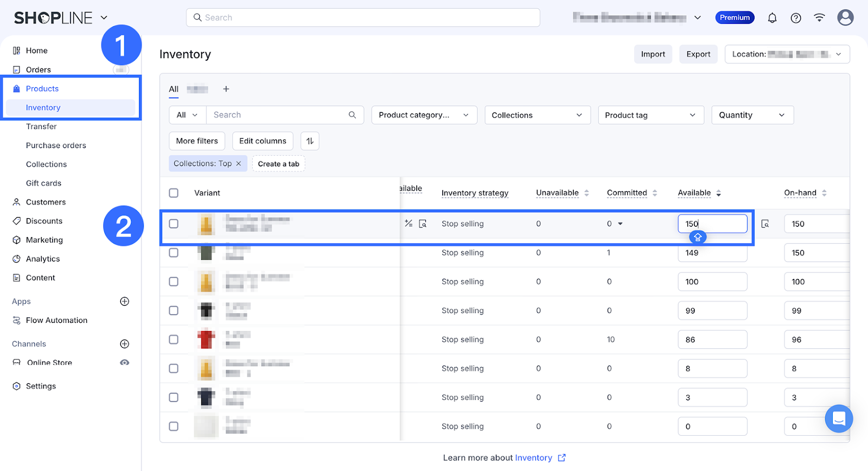The image size is (868, 471).
Task: Click the top search bar field
Action: click(x=363, y=17)
